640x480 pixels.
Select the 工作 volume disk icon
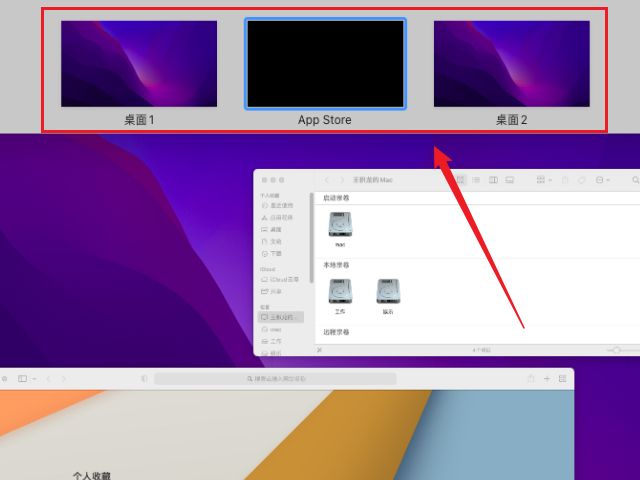(340, 292)
